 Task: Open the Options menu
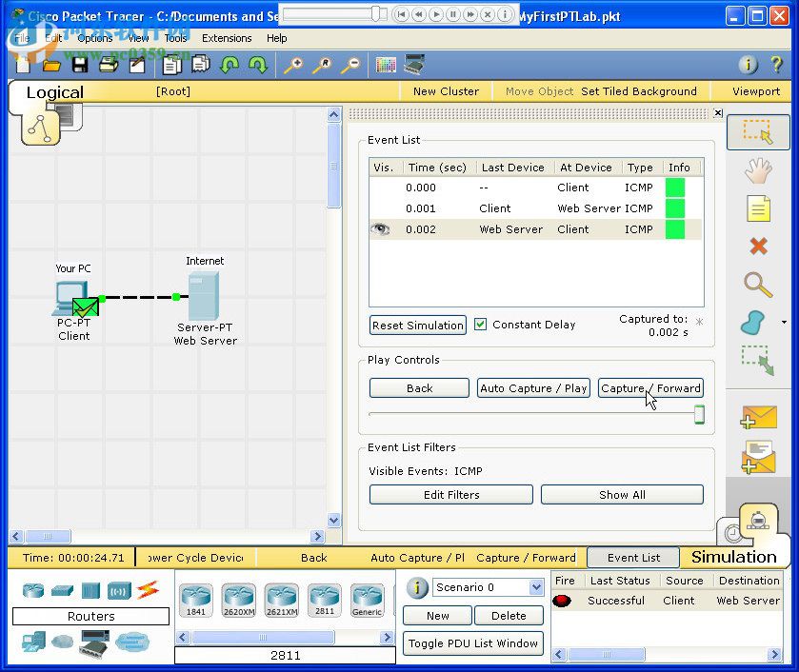[x=95, y=38]
